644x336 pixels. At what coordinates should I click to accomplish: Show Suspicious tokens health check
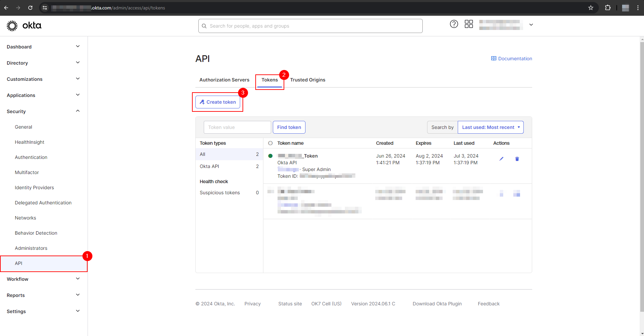(229, 193)
